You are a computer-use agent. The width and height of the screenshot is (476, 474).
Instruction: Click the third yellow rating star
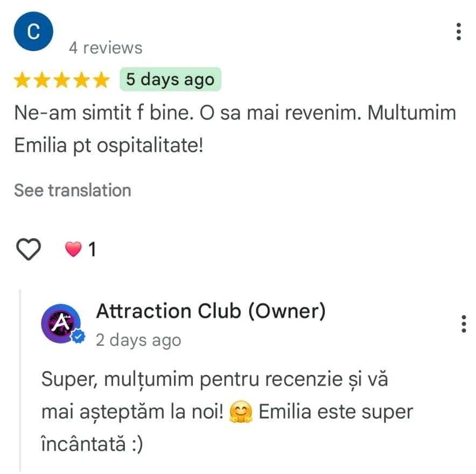click(62, 80)
